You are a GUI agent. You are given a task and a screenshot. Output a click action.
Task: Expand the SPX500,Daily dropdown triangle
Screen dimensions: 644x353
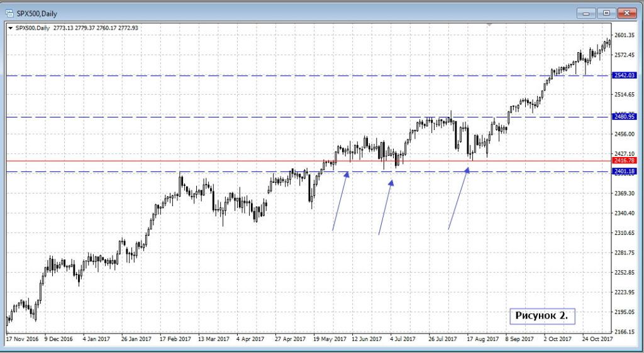(x=10, y=28)
